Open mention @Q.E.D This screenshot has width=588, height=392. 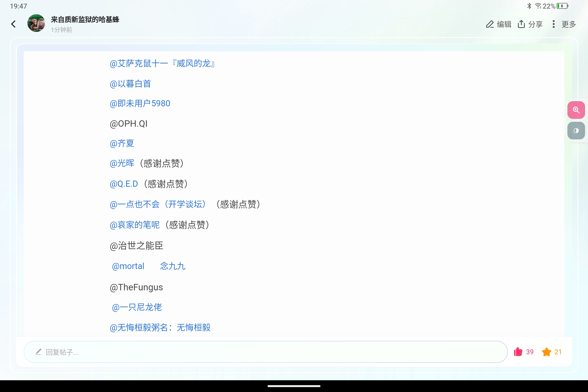(x=124, y=184)
